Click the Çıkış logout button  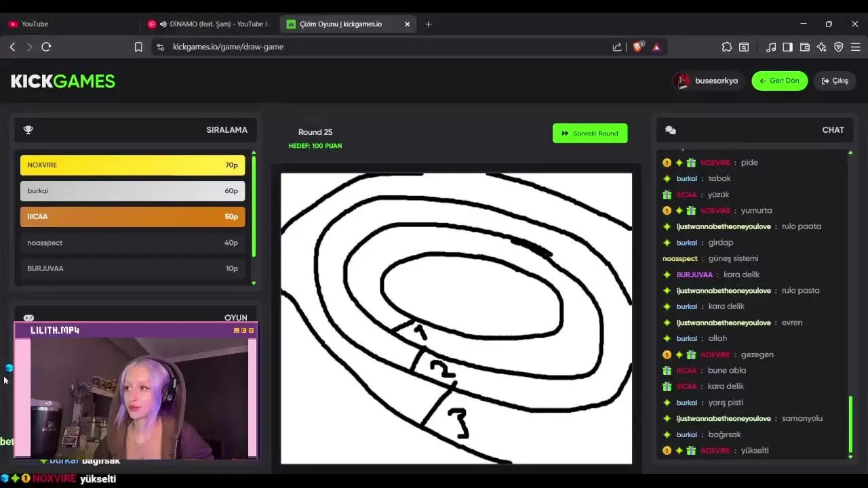coord(835,81)
